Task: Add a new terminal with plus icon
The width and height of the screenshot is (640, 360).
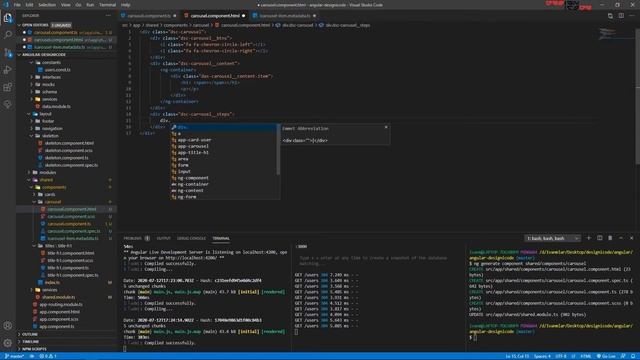Action: [589, 238]
